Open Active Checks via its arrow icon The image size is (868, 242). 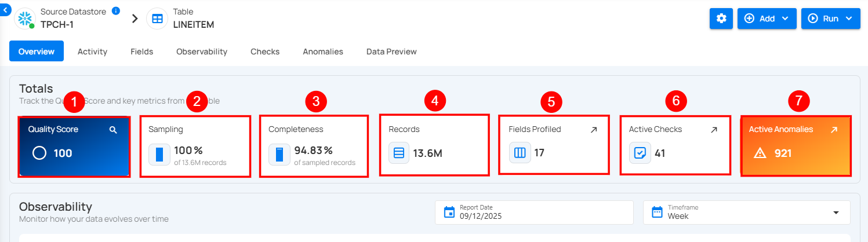pos(714,130)
